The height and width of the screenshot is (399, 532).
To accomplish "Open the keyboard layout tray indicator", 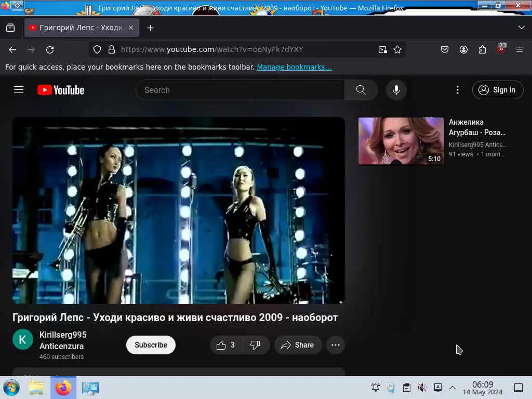I will (438, 388).
